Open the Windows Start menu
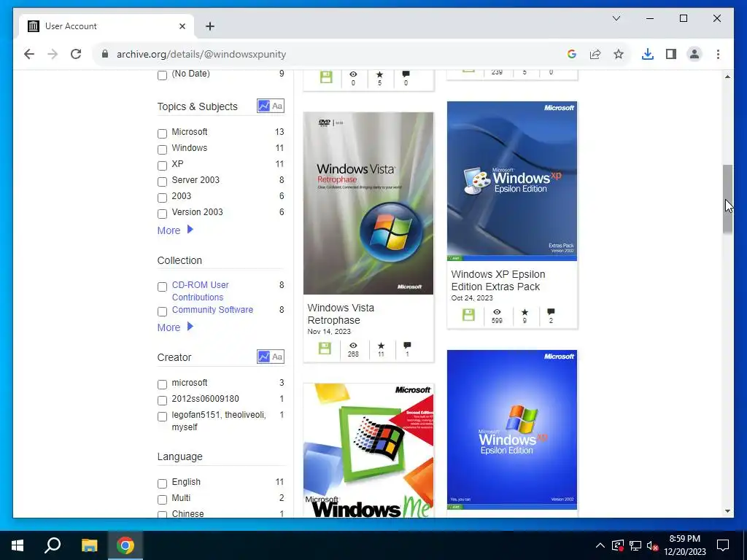 coord(18,545)
